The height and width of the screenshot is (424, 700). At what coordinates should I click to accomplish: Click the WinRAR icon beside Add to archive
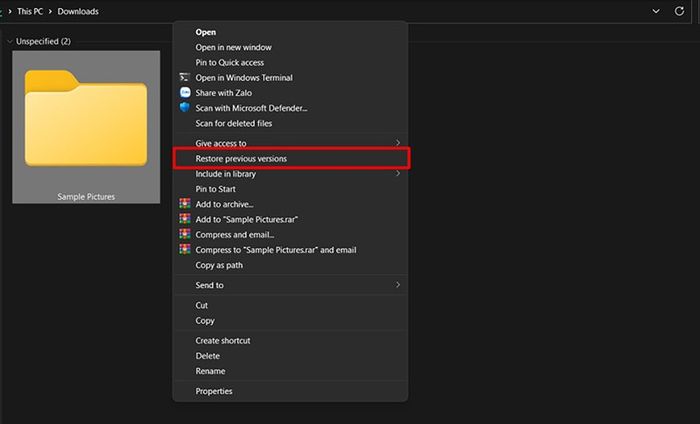(185, 204)
